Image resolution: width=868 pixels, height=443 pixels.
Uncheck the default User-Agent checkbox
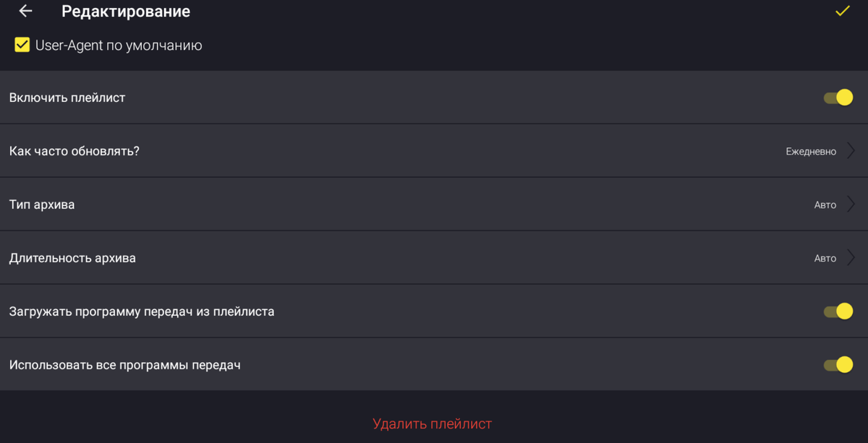pos(22,45)
